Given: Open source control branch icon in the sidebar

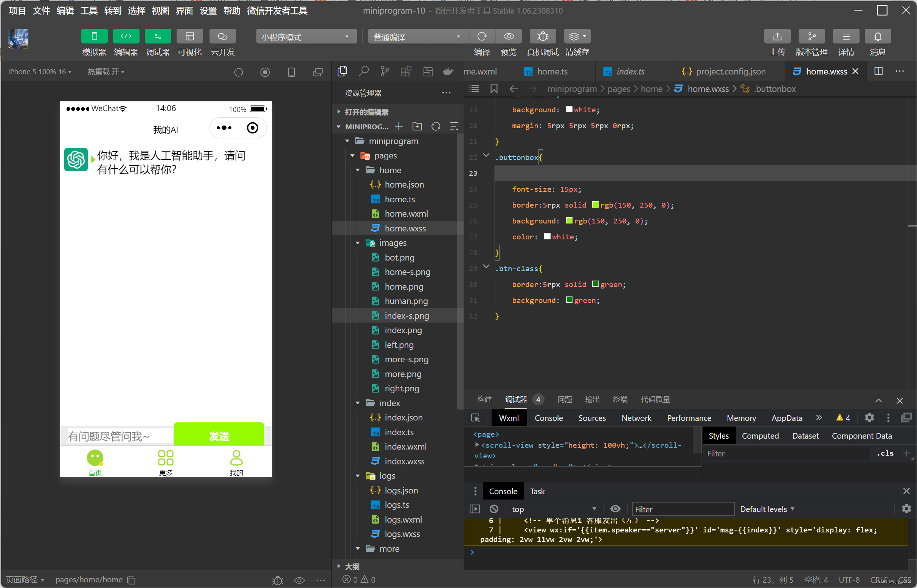Looking at the screenshot, I should tap(385, 71).
